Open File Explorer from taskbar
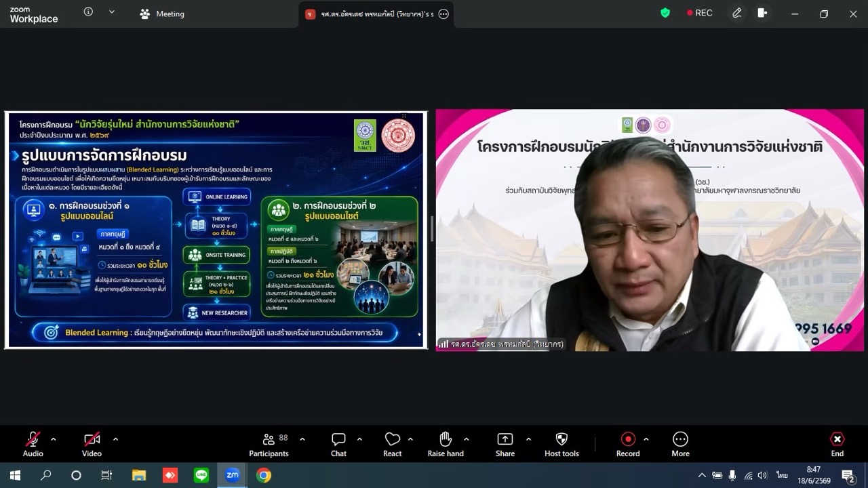868x488 pixels. click(138, 475)
